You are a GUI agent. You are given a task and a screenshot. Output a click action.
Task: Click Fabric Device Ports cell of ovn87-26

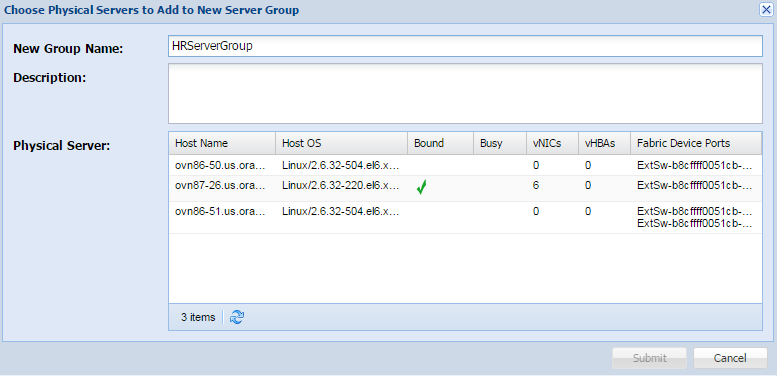tap(695, 186)
